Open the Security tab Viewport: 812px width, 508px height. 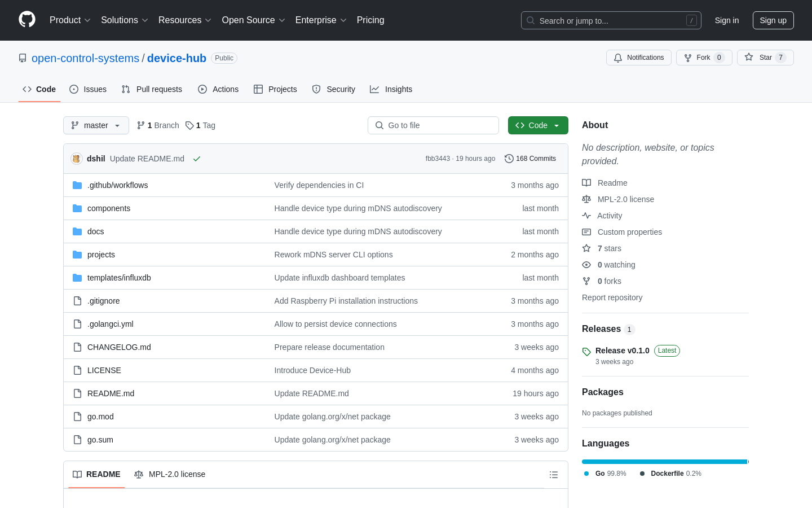tap(334, 89)
